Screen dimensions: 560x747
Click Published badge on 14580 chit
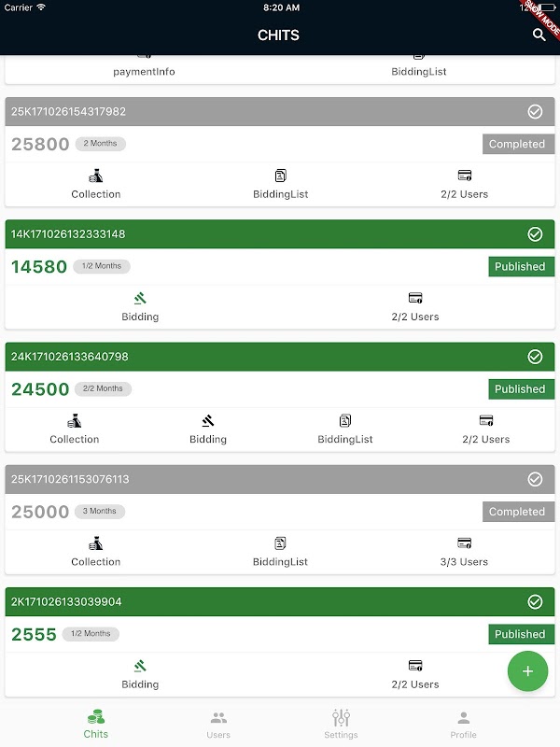[520, 267]
